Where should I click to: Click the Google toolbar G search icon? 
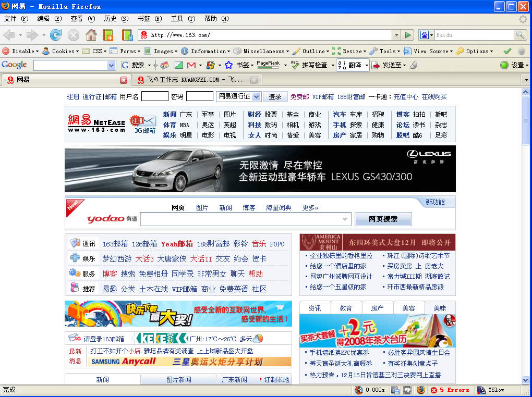click(125, 65)
